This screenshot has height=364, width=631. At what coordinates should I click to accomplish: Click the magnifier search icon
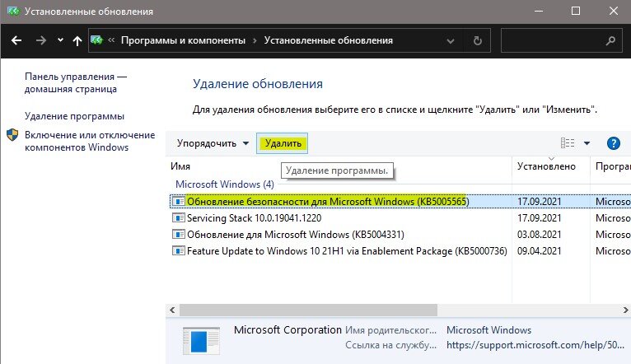[610, 40]
